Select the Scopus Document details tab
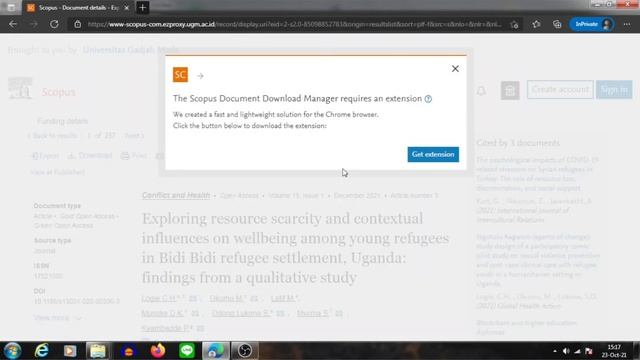The width and height of the screenshot is (640, 360). click(78, 7)
